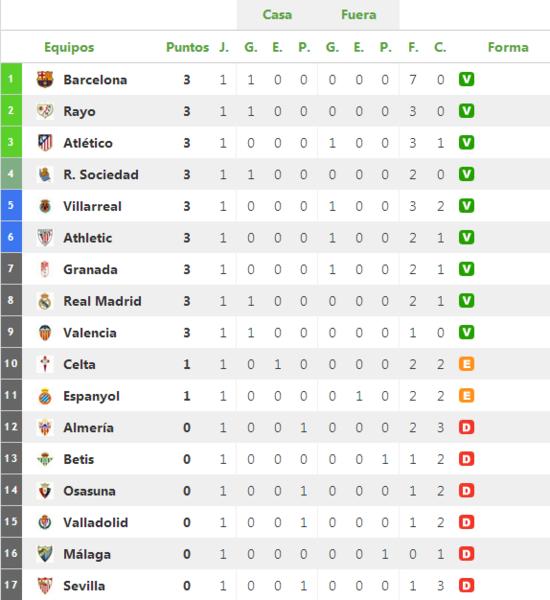Click the Betis green crest icon
Image resolution: width=550 pixels, height=600 pixels.
(x=45, y=459)
